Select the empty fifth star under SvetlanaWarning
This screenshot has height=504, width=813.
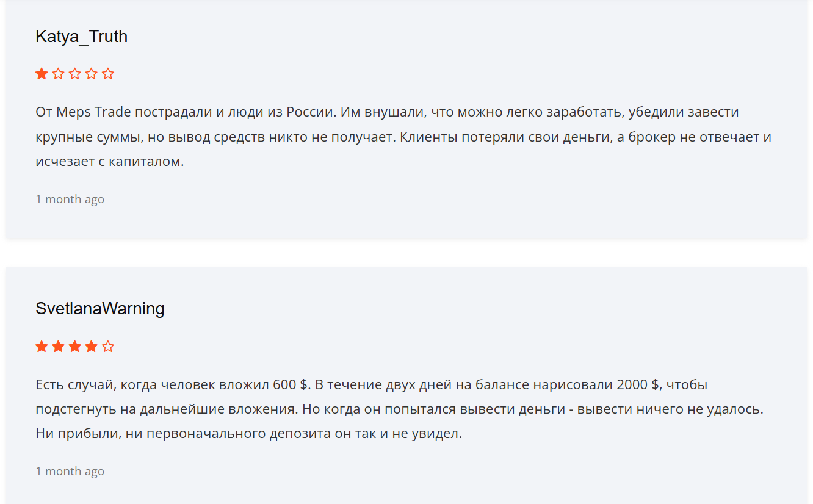tap(108, 347)
